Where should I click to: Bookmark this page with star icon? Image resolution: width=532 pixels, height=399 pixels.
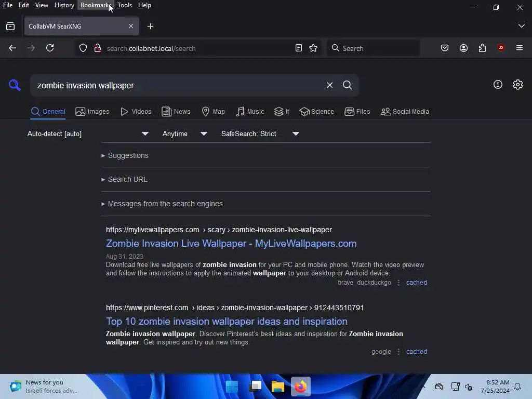(x=313, y=48)
